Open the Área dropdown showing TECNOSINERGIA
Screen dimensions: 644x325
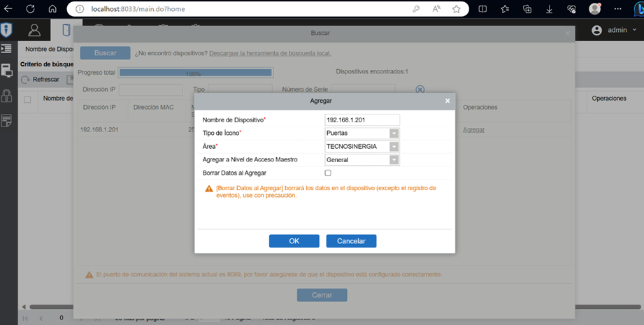tap(394, 146)
